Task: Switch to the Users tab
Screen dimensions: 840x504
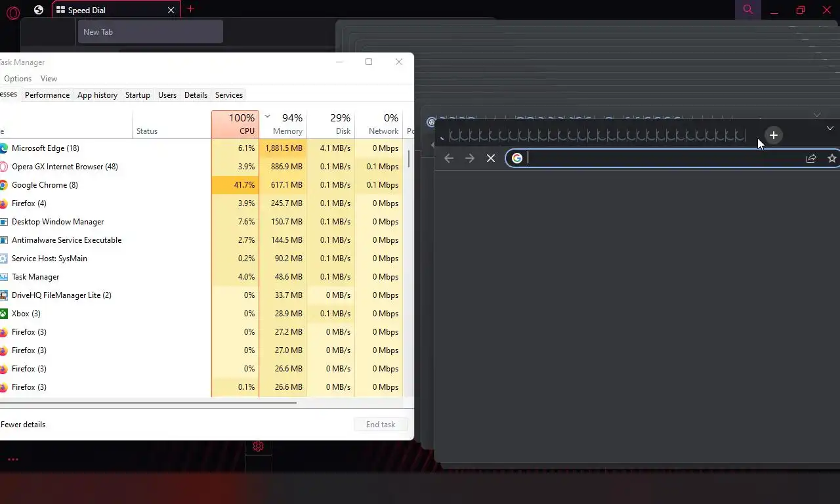Action: (x=167, y=95)
